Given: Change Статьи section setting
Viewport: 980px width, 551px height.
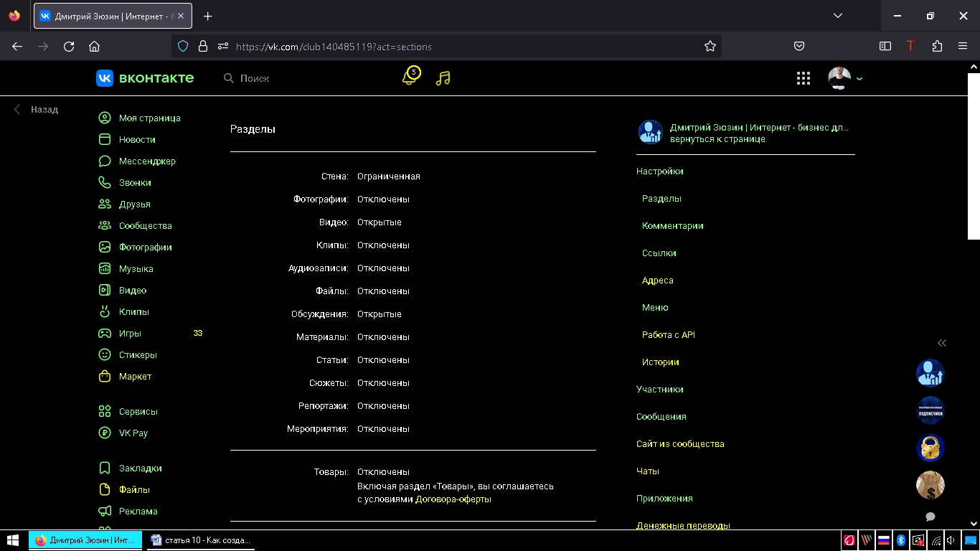Looking at the screenshot, I should [x=383, y=359].
